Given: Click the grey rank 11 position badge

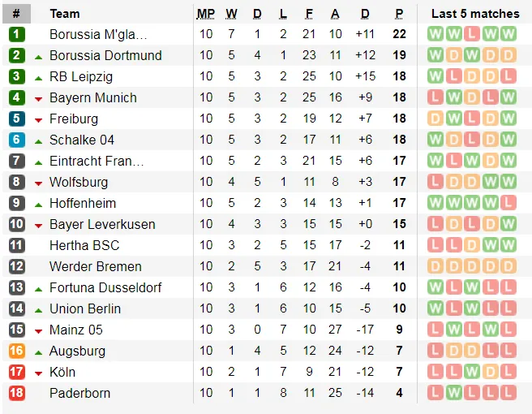Looking at the screenshot, I should tap(17, 245).
